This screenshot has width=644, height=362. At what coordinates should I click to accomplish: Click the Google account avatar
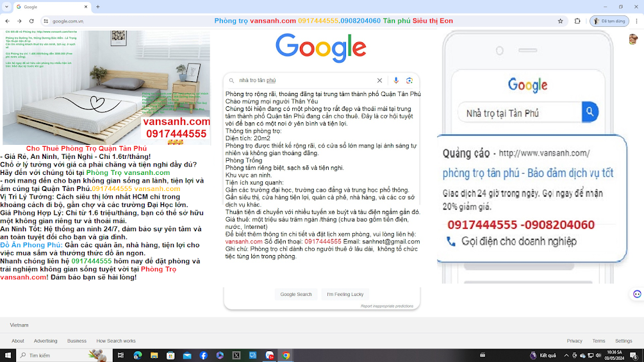pos(633,38)
